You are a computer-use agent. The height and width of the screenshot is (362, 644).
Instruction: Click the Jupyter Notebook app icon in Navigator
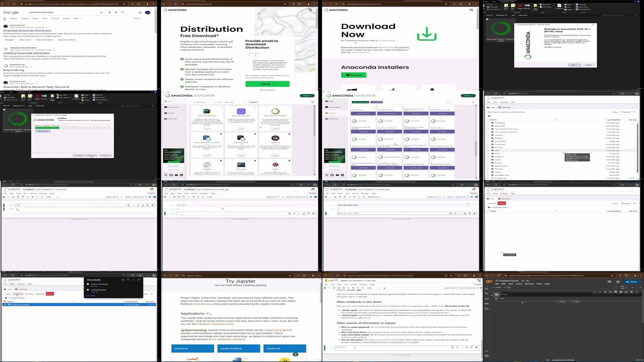pos(207,165)
